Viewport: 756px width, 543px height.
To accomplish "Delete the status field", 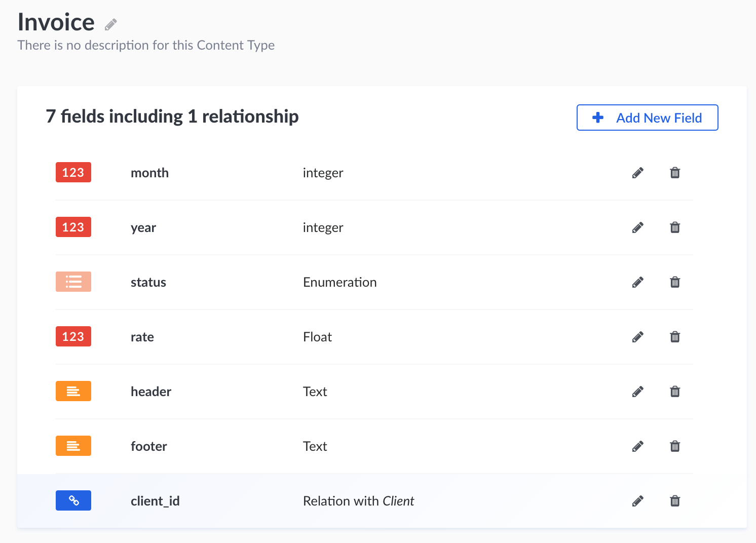I will 675,282.
